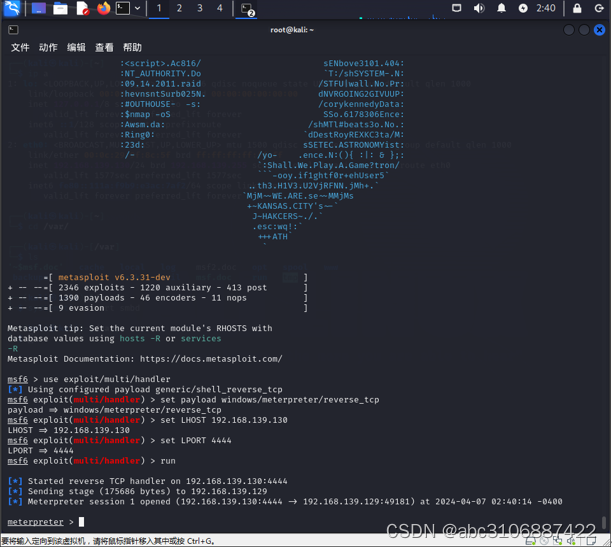
Task: Select the terminal taskbar button with badge 2
Action: (x=247, y=9)
